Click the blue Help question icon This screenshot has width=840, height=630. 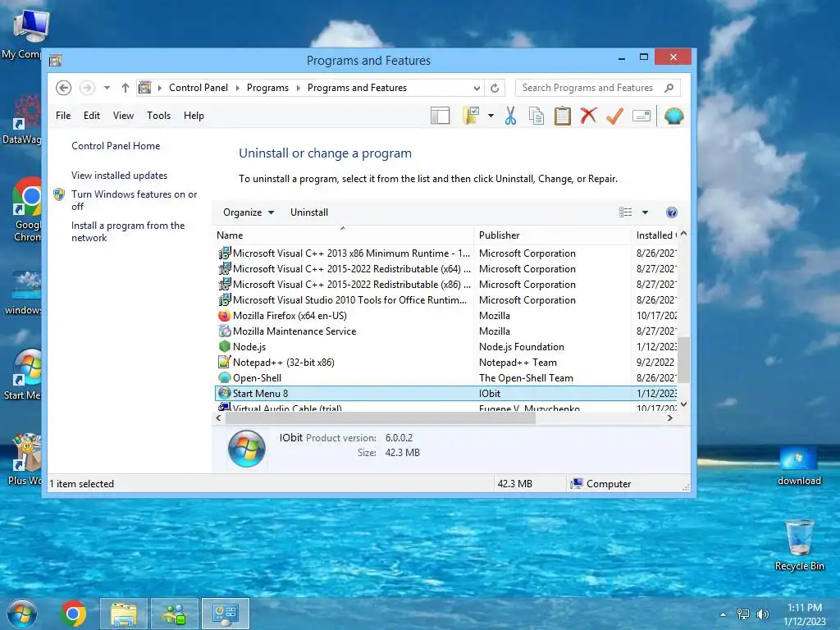[x=672, y=212]
